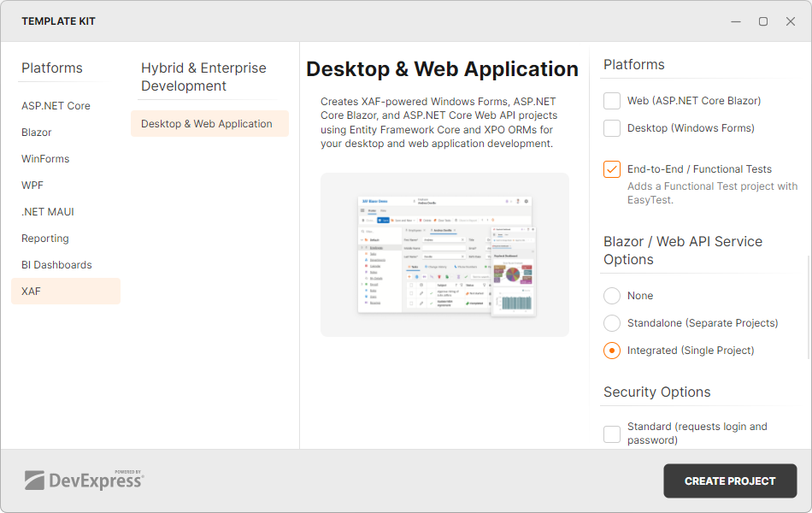Viewport: 812px width, 513px height.
Task: Enable Standard security (login and password)
Action: click(612, 434)
